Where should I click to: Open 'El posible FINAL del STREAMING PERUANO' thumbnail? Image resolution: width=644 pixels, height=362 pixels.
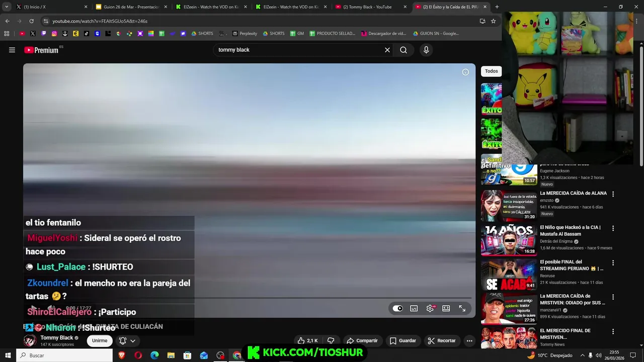pos(509,275)
